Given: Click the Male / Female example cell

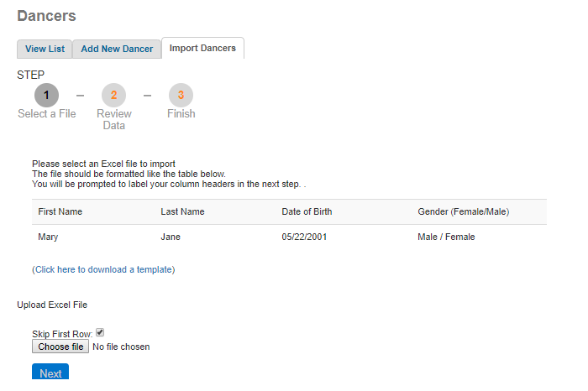Looking at the screenshot, I should point(446,237).
